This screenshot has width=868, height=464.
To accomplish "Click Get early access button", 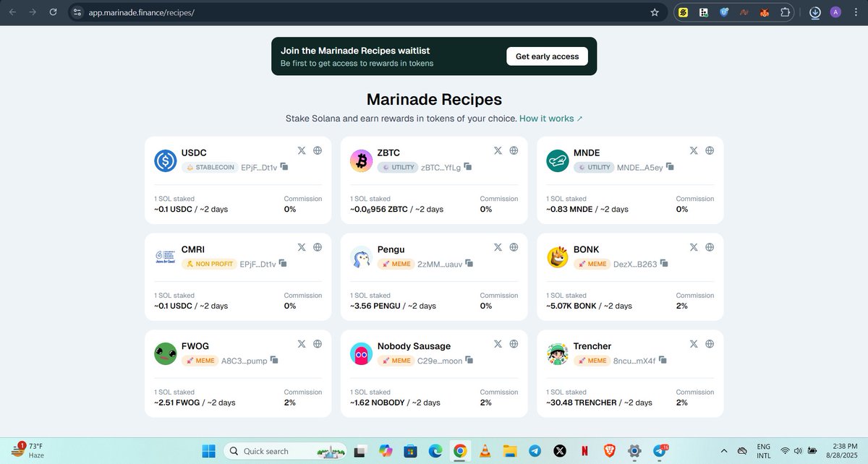I will pos(547,56).
